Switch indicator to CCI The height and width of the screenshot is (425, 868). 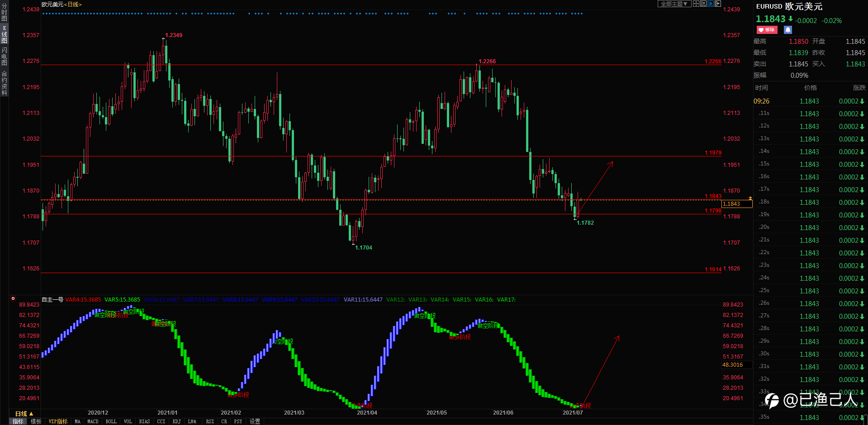161,421
